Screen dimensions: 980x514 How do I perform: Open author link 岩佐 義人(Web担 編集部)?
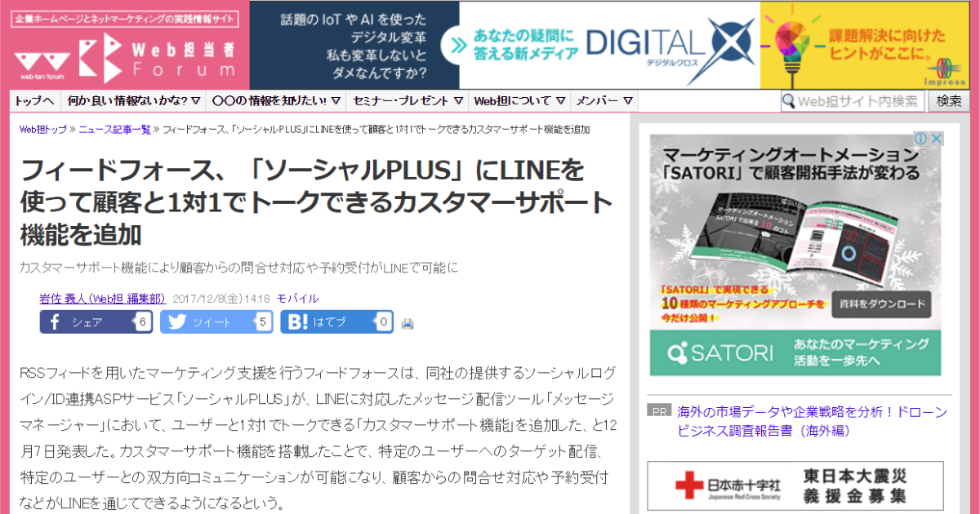click(103, 299)
